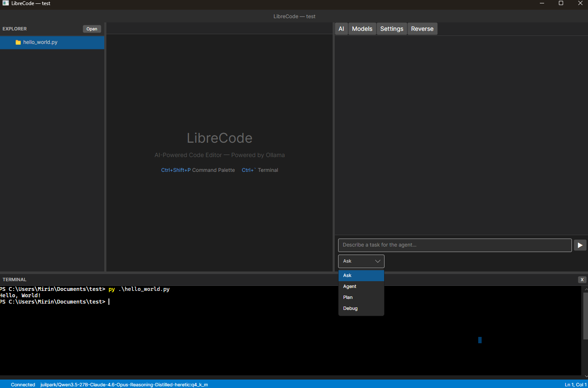The height and width of the screenshot is (388, 588).
Task: Click the 'py .\hello_world.py' command text
Action: pos(139,289)
